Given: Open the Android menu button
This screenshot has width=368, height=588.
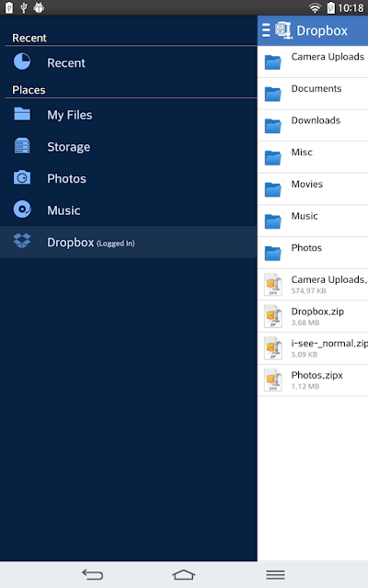Looking at the screenshot, I should coord(275,574).
